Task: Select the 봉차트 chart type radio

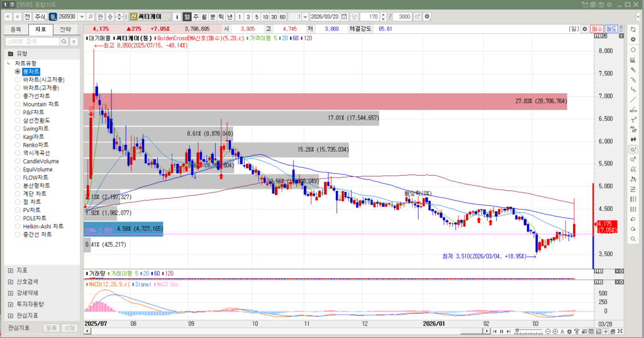Action: pos(18,72)
